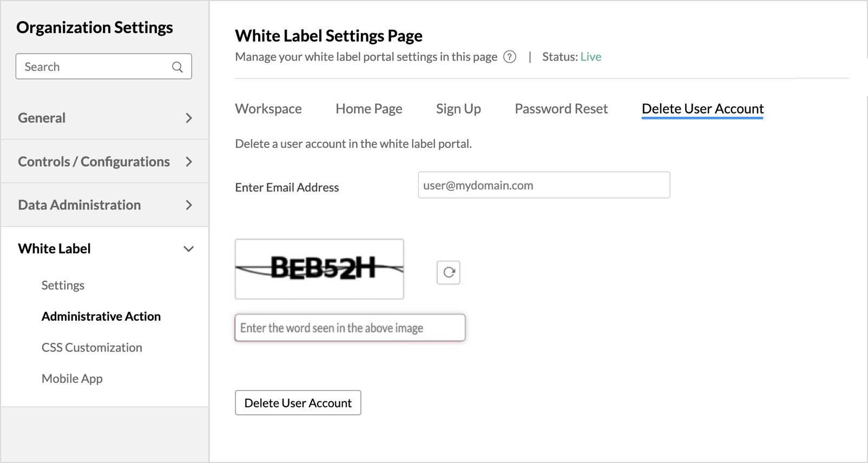Go to the Password Reset tab
The width and height of the screenshot is (868, 463).
[561, 109]
